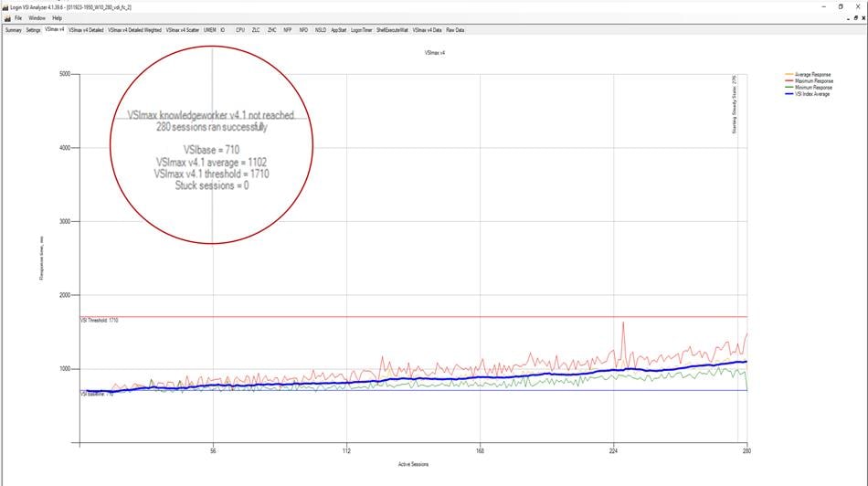The image size is (868, 486).
Task: Click the 1000 value on vertical axis
Action: (x=65, y=369)
